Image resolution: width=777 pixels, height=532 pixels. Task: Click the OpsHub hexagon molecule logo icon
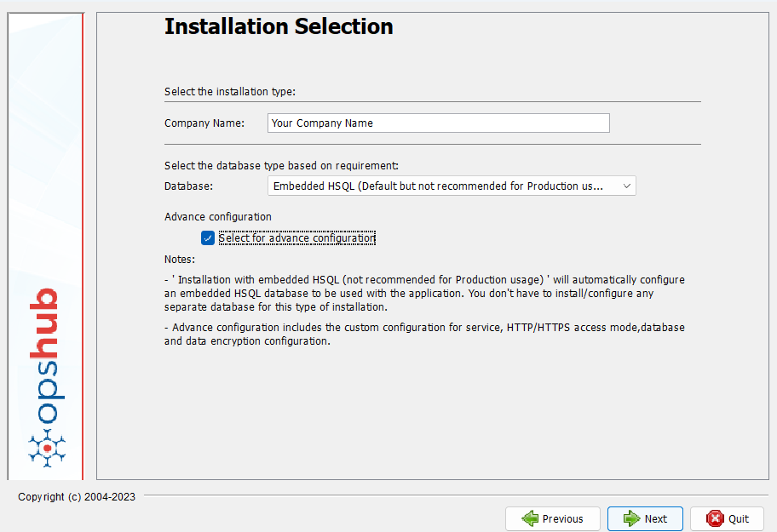pyautogui.click(x=48, y=446)
